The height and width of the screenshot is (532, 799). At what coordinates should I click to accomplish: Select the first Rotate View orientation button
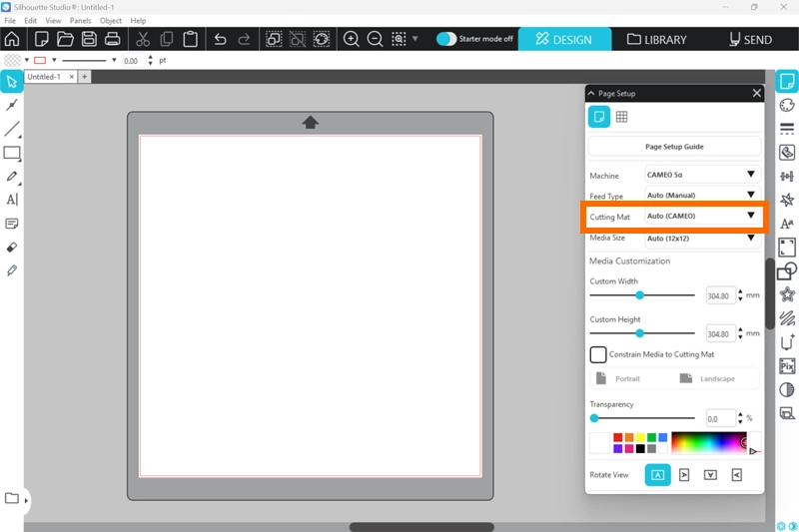(657, 475)
